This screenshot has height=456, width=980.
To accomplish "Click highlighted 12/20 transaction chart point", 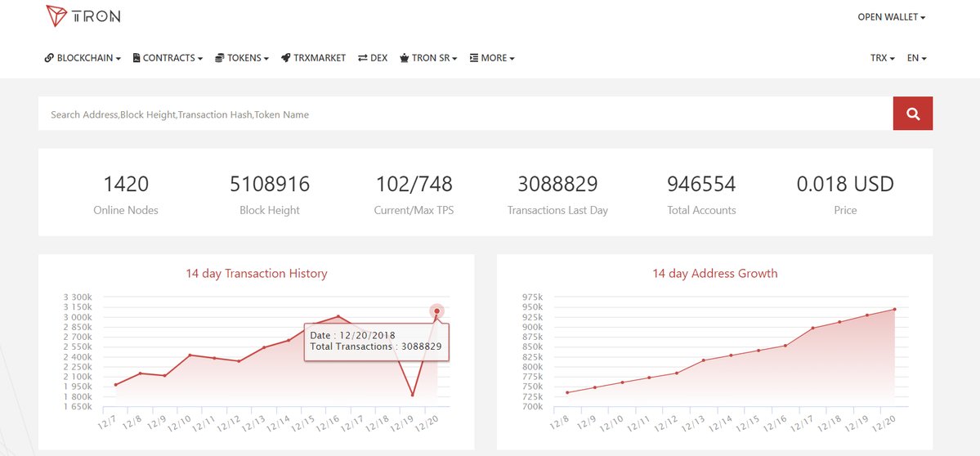I will click(x=437, y=311).
